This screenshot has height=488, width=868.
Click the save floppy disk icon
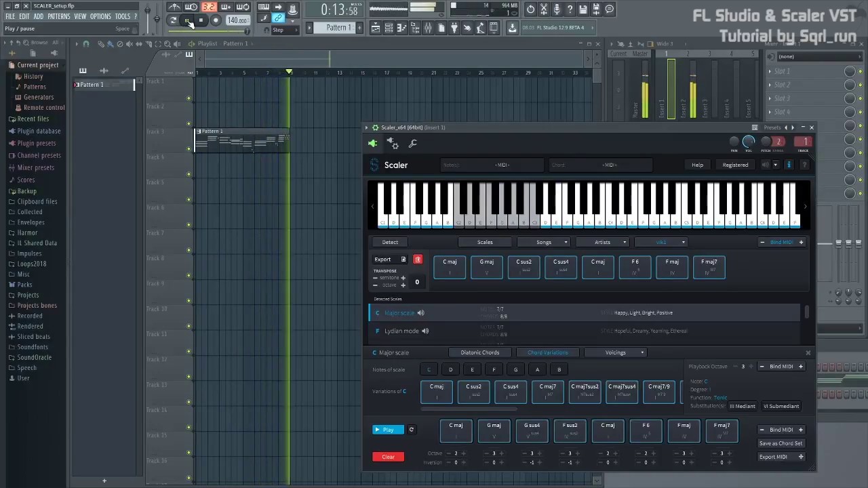coord(583,9)
